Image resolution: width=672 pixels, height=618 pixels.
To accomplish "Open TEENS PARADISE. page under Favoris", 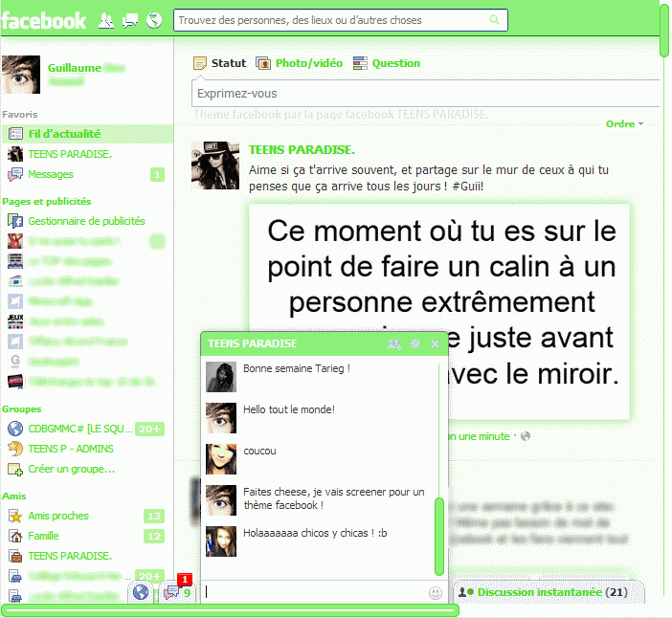I will 70,154.
